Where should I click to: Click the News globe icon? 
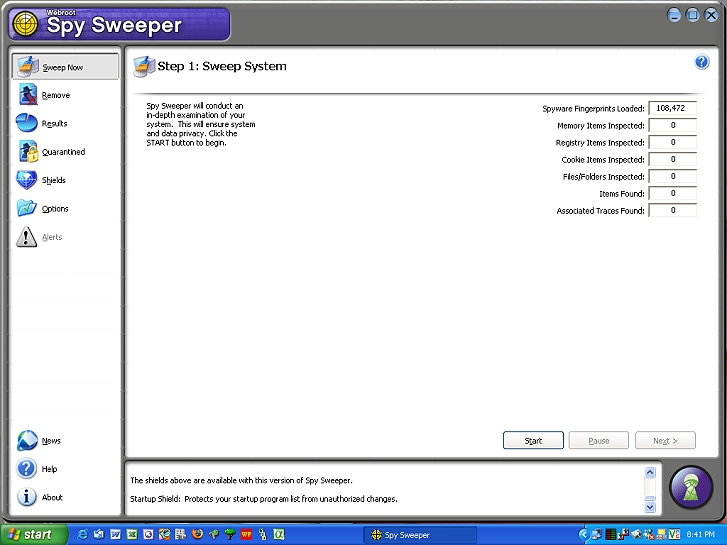click(x=27, y=440)
